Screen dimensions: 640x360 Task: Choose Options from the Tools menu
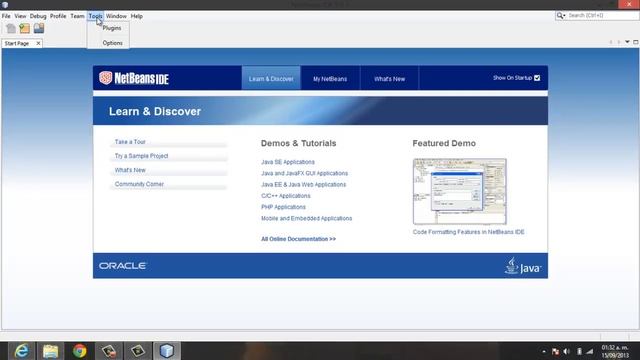click(x=112, y=43)
